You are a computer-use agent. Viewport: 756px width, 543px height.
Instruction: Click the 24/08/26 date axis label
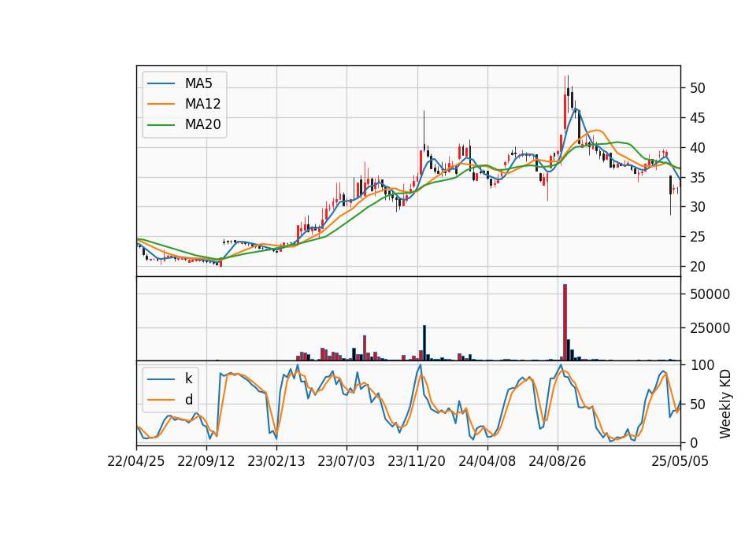(558, 461)
